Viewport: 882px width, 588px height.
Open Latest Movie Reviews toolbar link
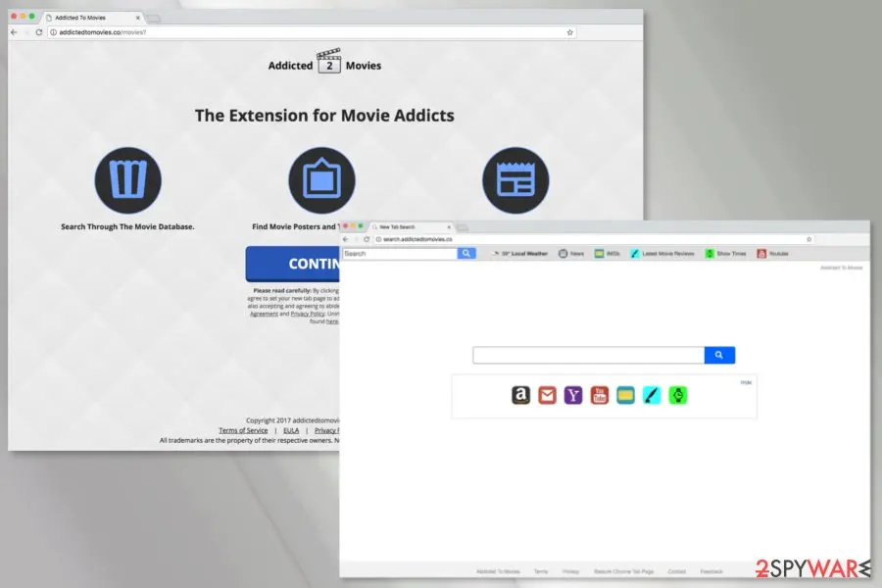click(x=662, y=254)
